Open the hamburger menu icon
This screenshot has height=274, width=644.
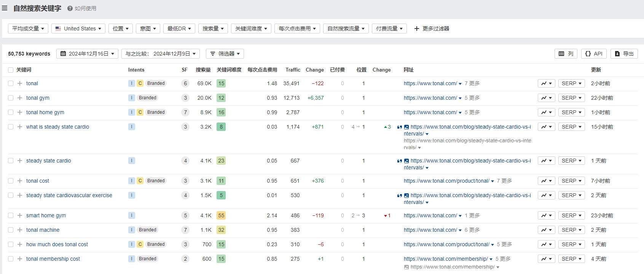[x=5, y=8]
